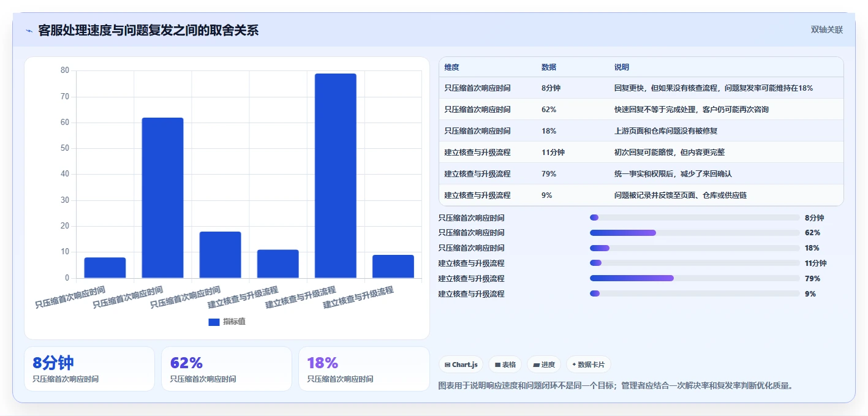Open the 8分钟 stat card
This screenshot has width=868, height=416.
(89, 369)
